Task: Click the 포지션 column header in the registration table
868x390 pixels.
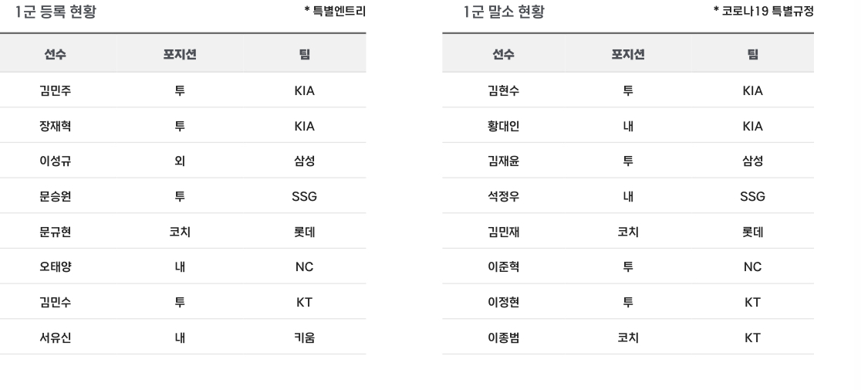Action: pyautogui.click(x=180, y=54)
